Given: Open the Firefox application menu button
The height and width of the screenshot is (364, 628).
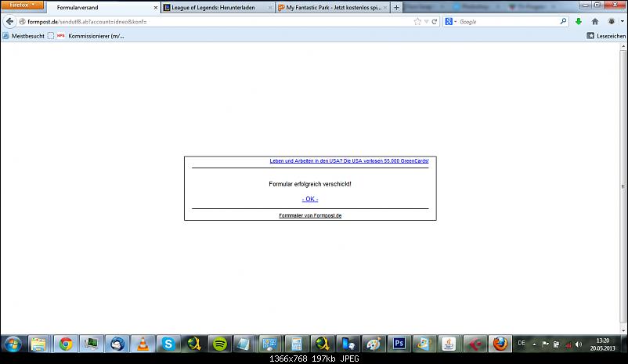Looking at the screenshot, I should 21,5.
